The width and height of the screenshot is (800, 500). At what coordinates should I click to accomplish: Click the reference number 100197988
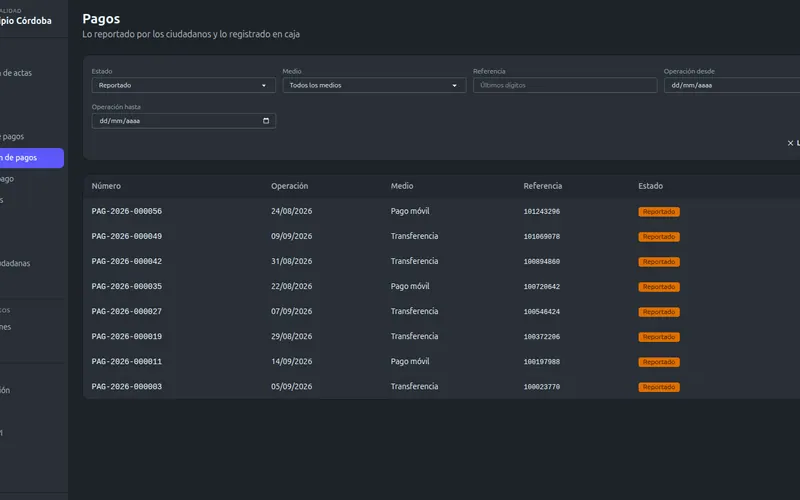coord(542,361)
